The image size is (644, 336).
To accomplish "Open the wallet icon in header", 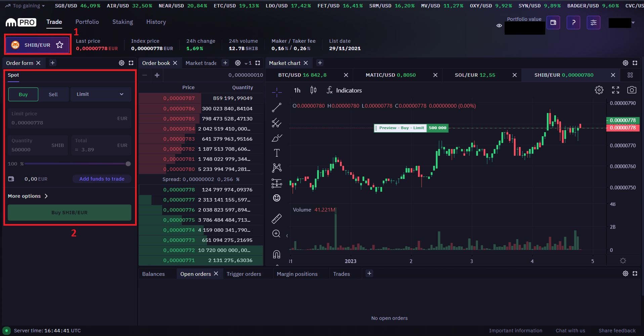I will pos(553,23).
